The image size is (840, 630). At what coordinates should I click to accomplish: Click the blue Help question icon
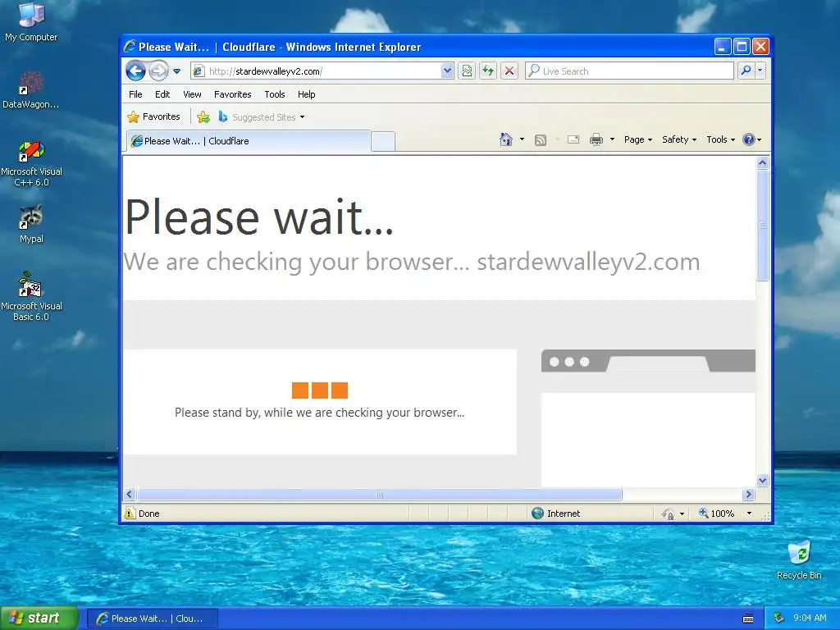tap(749, 139)
